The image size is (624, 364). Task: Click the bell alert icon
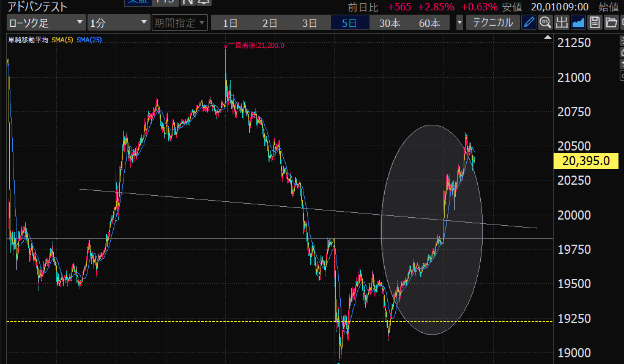(x=201, y=2)
